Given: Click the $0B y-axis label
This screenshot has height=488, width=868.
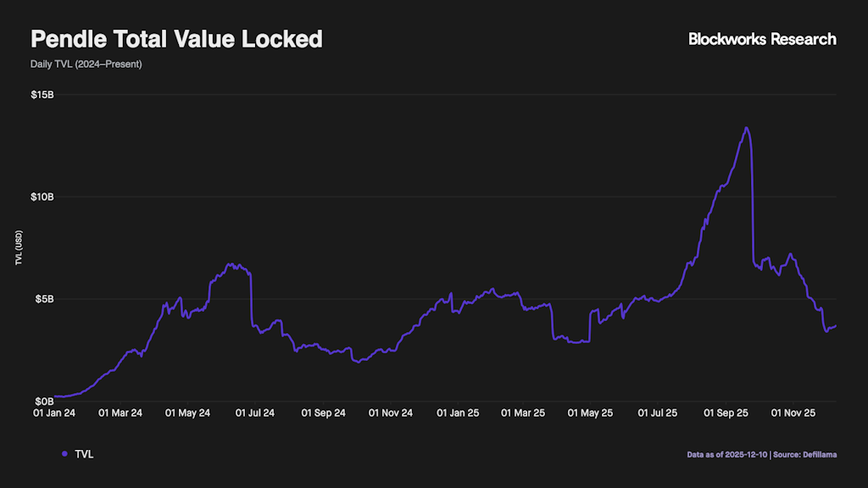Looking at the screenshot, I should [x=45, y=401].
